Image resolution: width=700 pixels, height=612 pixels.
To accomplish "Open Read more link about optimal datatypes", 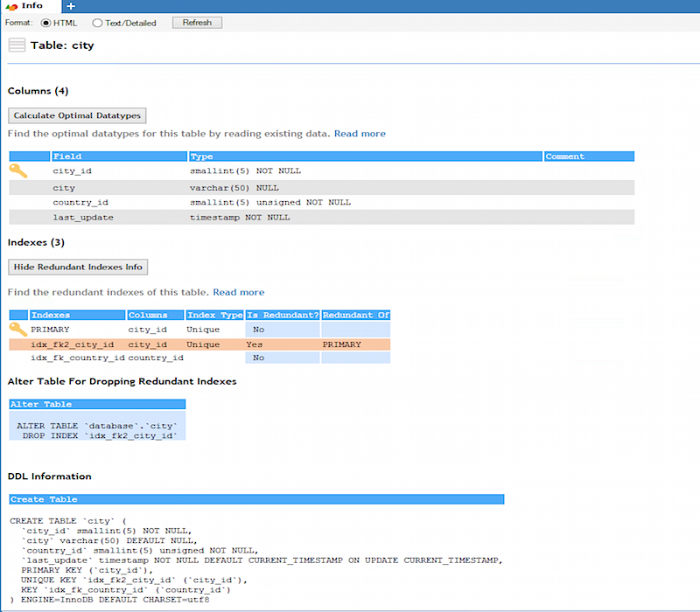I will coord(360,134).
